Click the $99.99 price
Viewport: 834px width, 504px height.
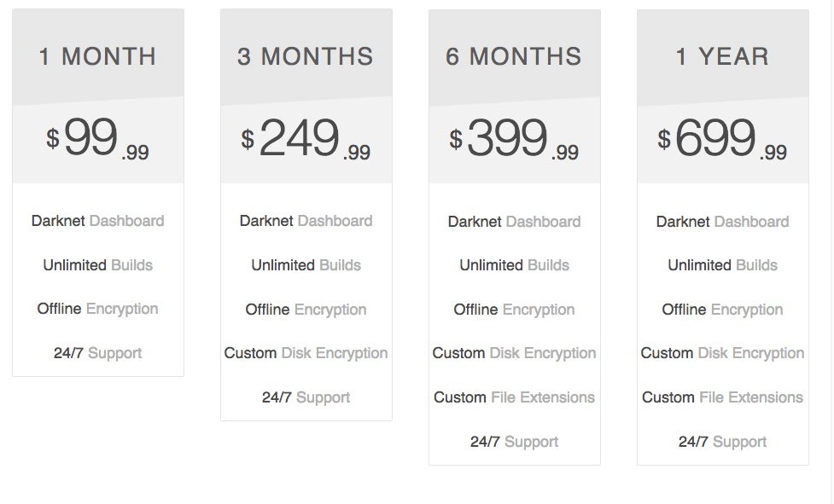(x=98, y=139)
